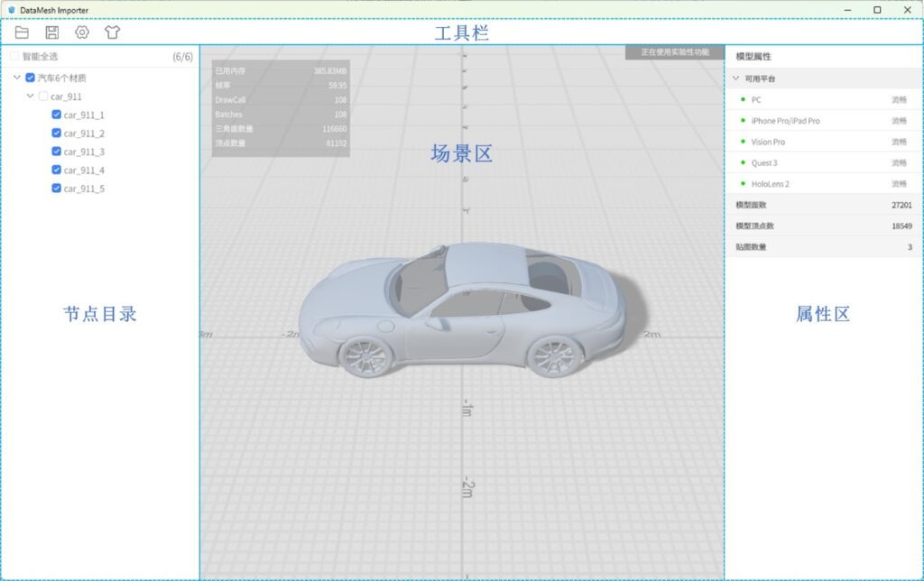Image resolution: width=924 pixels, height=581 pixels.
Task: Click the T-shirt material icon
Action: (112, 32)
